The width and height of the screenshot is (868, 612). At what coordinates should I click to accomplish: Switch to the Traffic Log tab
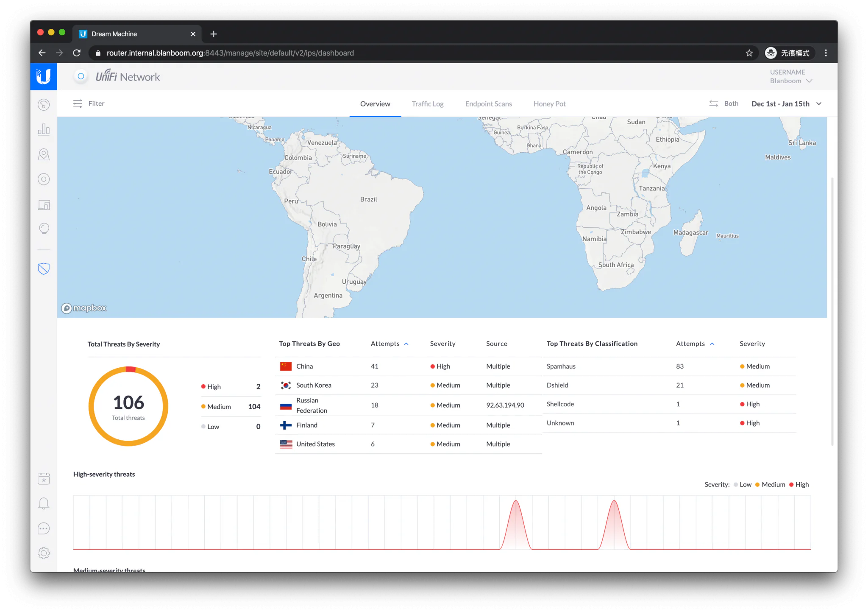pos(427,104)
